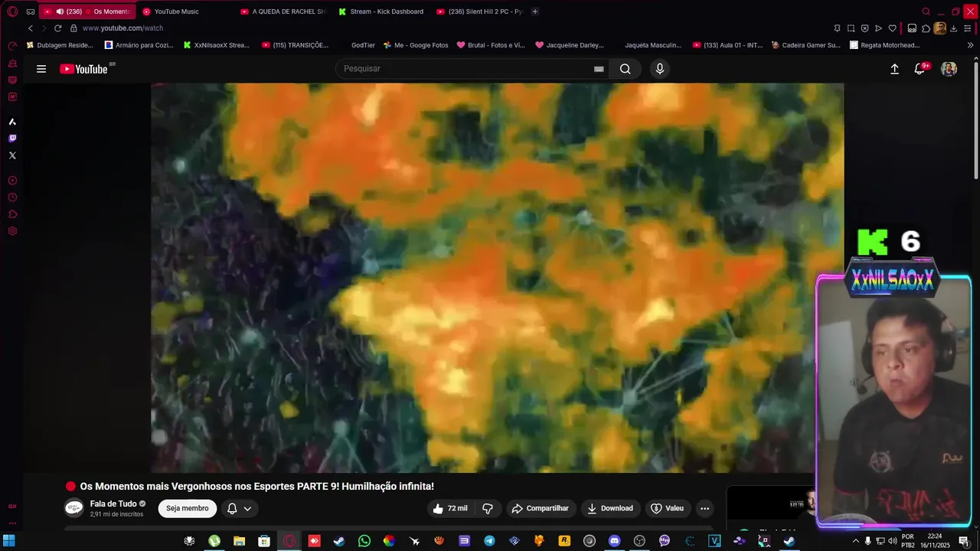
Task: Click the playing video frame
Action: pos(498,278)
